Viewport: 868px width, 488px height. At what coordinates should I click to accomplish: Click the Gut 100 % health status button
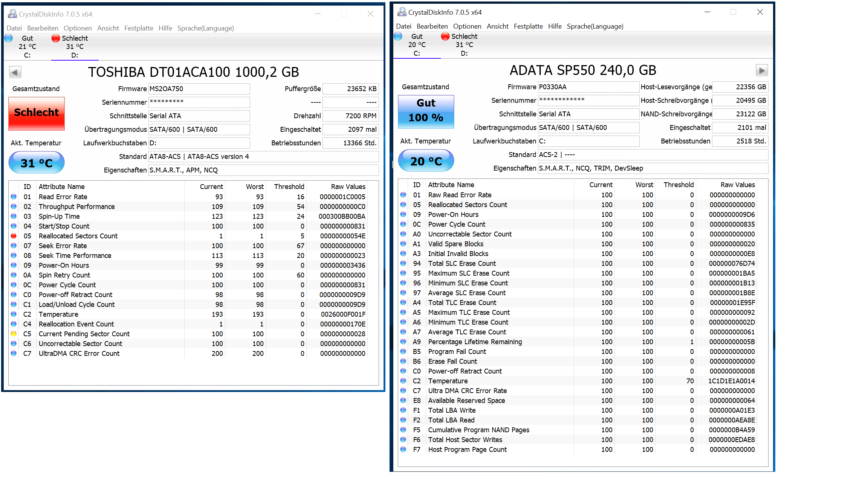coord(426,111)
